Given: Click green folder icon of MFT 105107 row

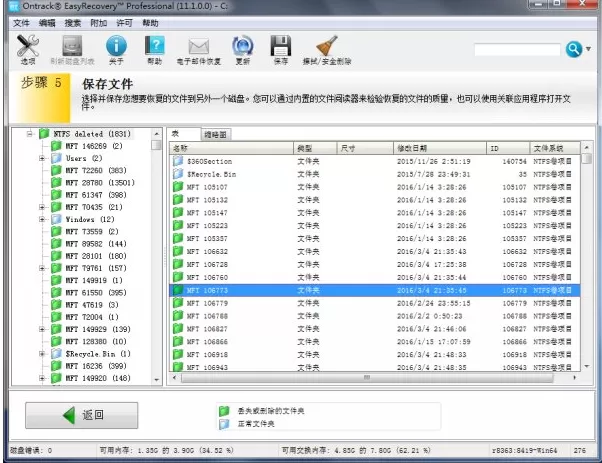Looking at the screenshot, I should coord(178,187).
